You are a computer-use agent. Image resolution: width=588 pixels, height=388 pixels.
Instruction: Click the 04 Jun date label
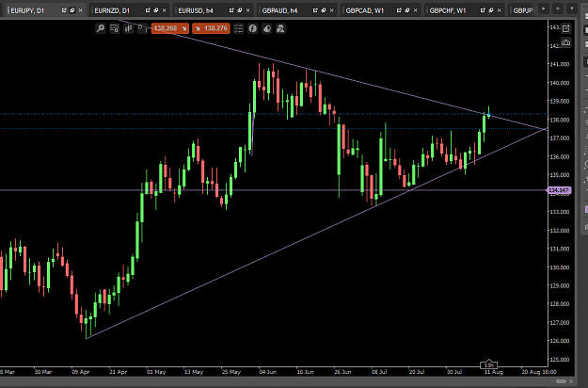click(268, 372)
